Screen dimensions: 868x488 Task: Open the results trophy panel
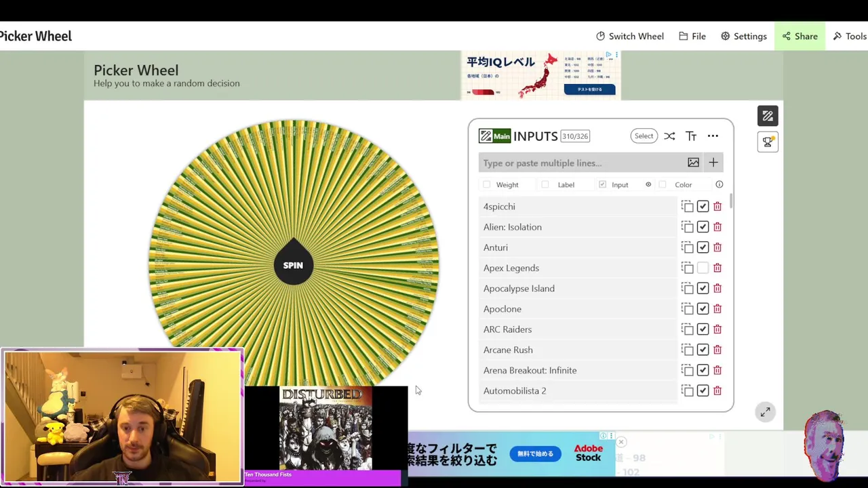(x=768, y=142)
